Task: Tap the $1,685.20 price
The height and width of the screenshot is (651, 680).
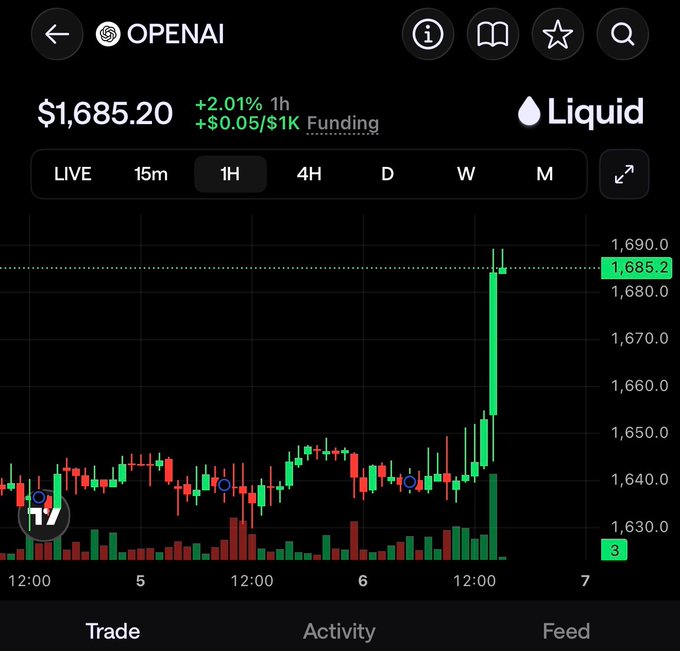Action: (x=105, y=113)
